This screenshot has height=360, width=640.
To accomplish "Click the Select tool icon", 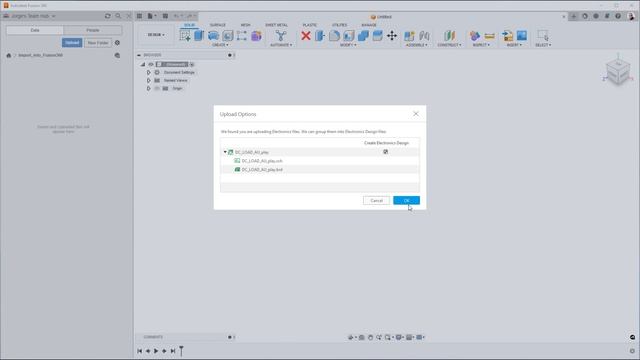I will pyautogui.click(x=543, y=36).
